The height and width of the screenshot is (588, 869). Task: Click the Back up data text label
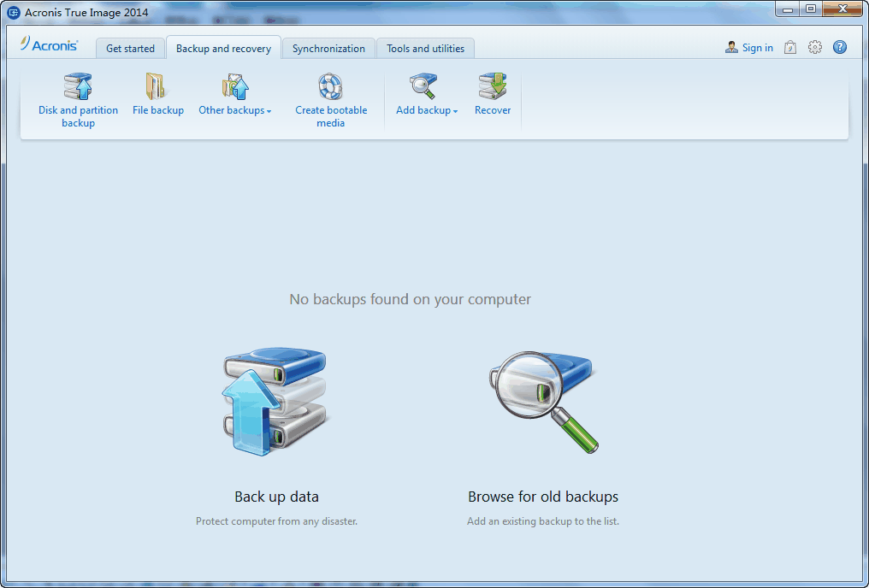[x=276, y=497]
